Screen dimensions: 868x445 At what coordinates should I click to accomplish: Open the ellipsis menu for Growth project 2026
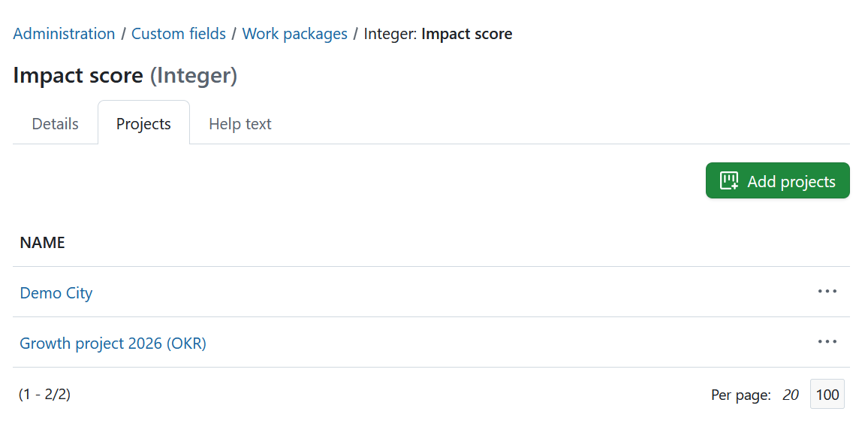click(x=827, y=342)
